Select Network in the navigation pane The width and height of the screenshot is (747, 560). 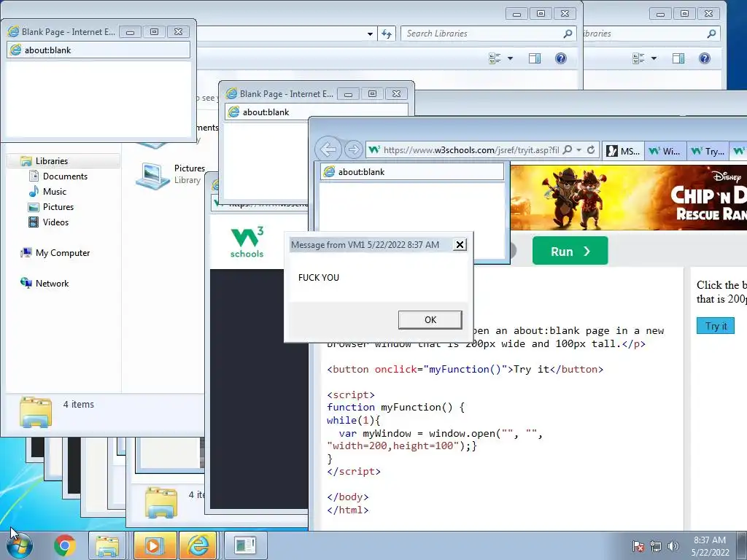point(52,284)
